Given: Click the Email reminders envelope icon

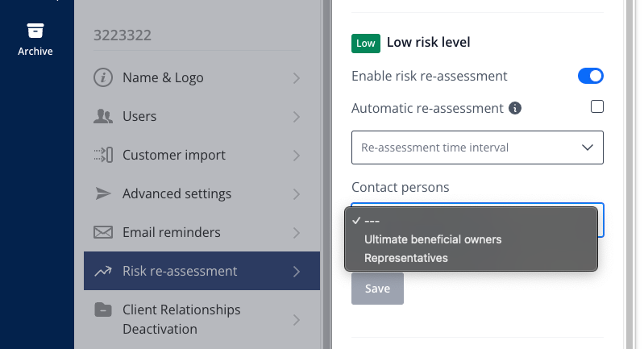Looking at the screenshot, I should tap(102, 232).
